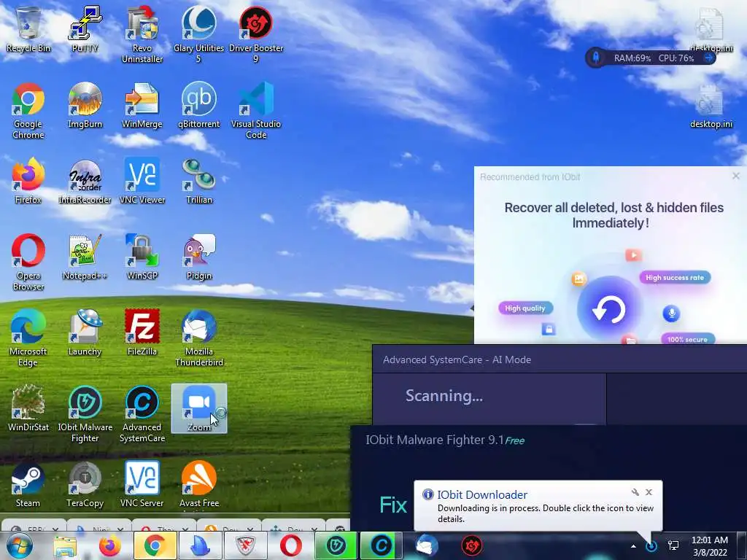Viewport: 747px width, 560px height.
Task: Select the Visual Studio Code shortcut
Action: coord(256,111)
